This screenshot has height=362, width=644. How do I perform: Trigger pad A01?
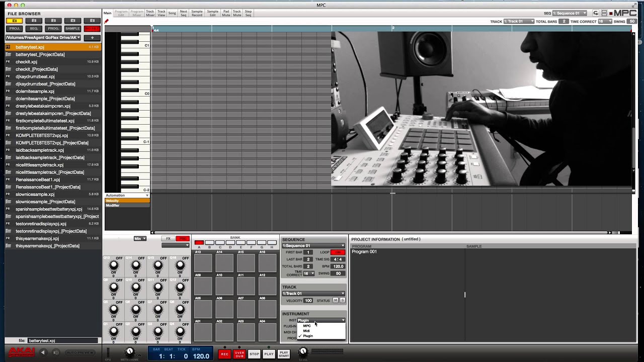click(203, 332)
